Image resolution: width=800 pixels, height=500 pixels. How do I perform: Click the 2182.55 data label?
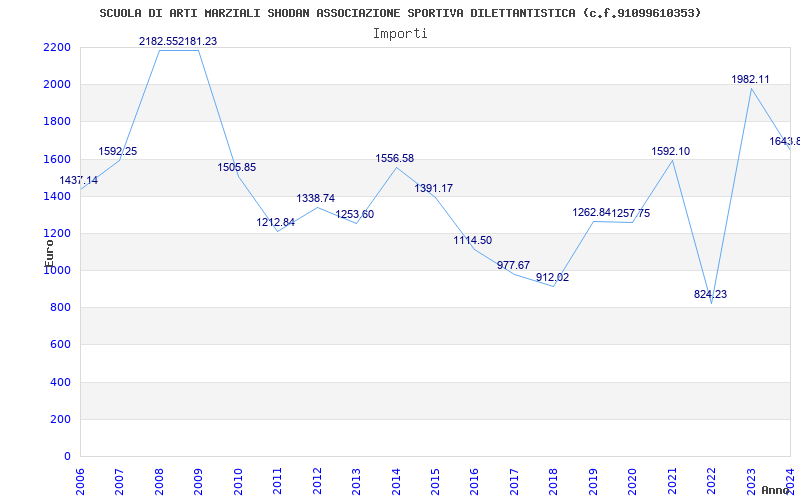[158, 41]
